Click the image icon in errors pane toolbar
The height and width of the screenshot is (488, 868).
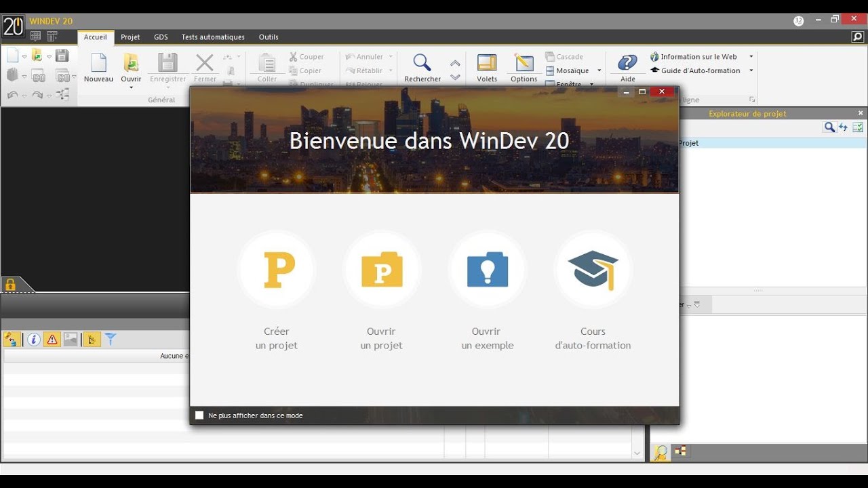[x=71, y=340]
